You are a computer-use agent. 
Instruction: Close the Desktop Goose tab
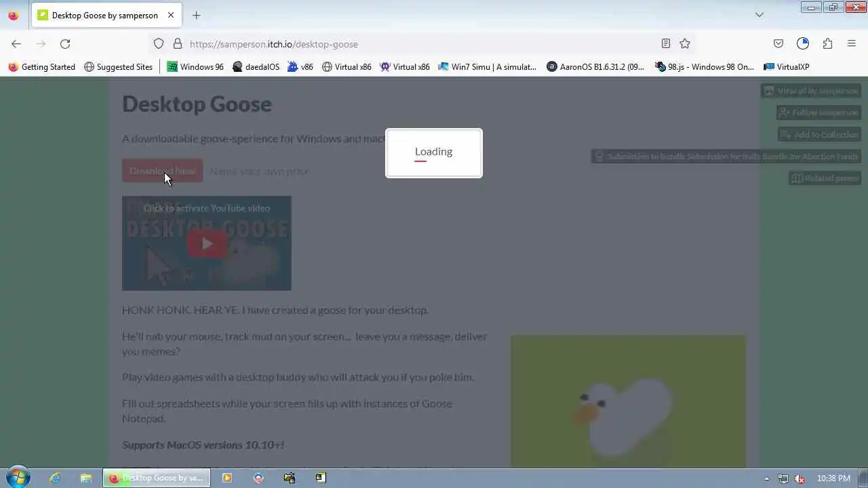[x=171, y=15]
